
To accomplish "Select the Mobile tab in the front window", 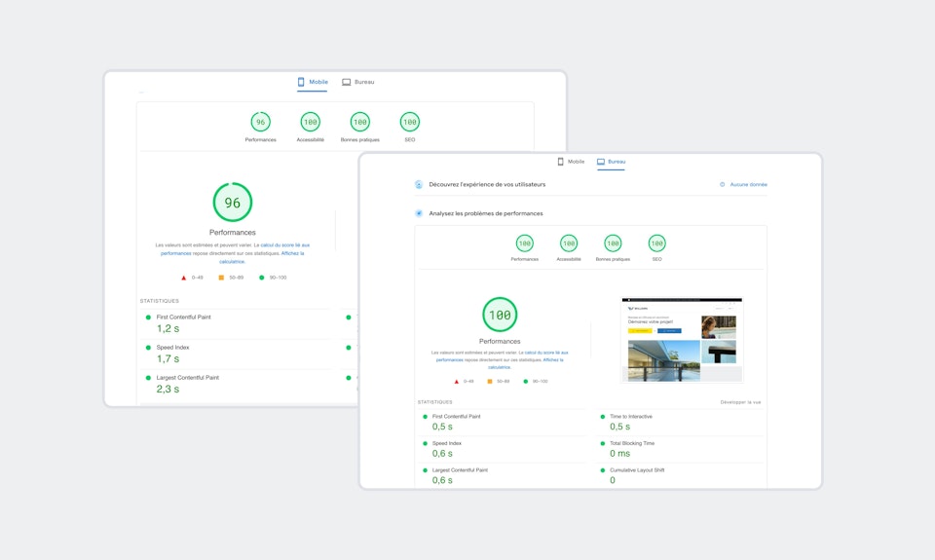I will (x=571, y=162).
